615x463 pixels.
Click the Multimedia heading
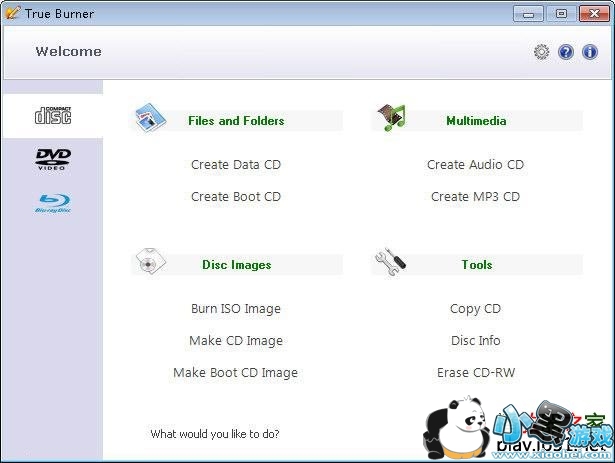(476, 120)
